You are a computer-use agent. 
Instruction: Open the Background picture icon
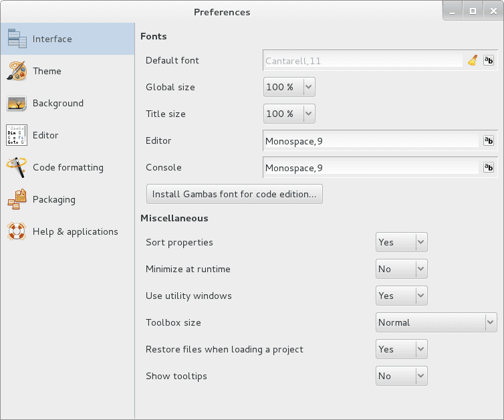[17, 103]
